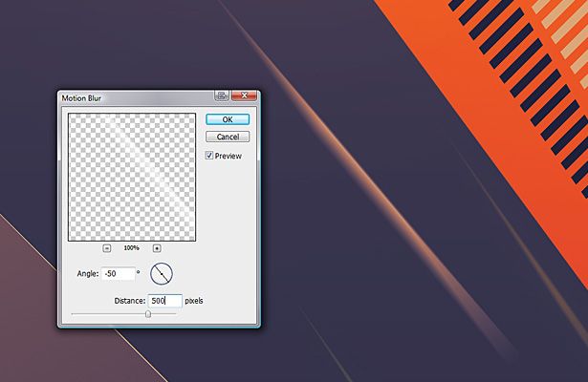Zoom in the preview with plus icon
588x382 pixels.
click(x=157, y=248)
